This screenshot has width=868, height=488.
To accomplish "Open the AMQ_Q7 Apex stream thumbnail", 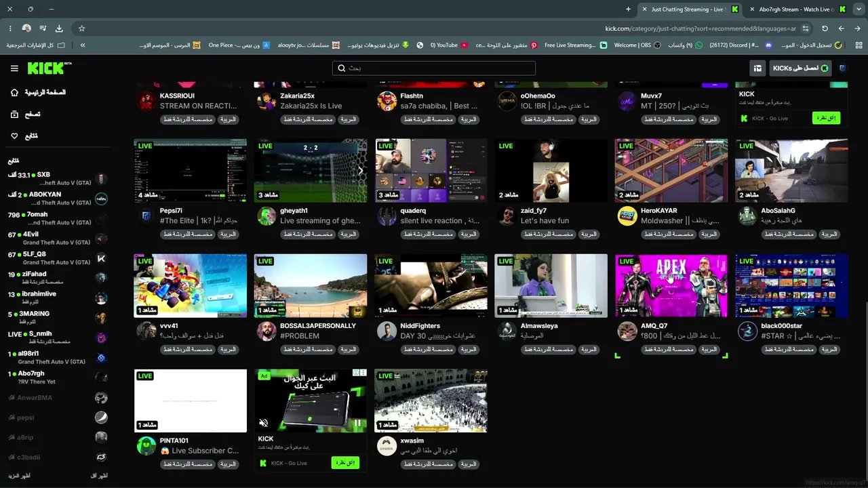I will coord(671,285).
